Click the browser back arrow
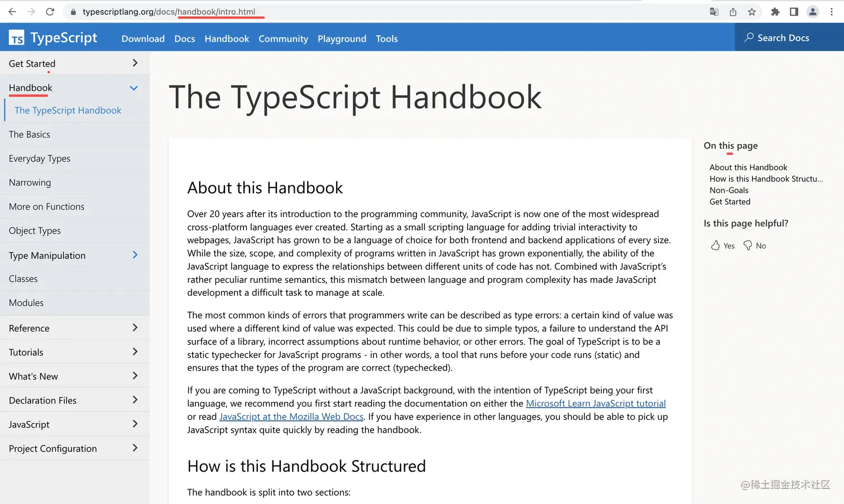The image size is (844, 504). (x=12, y=12)
